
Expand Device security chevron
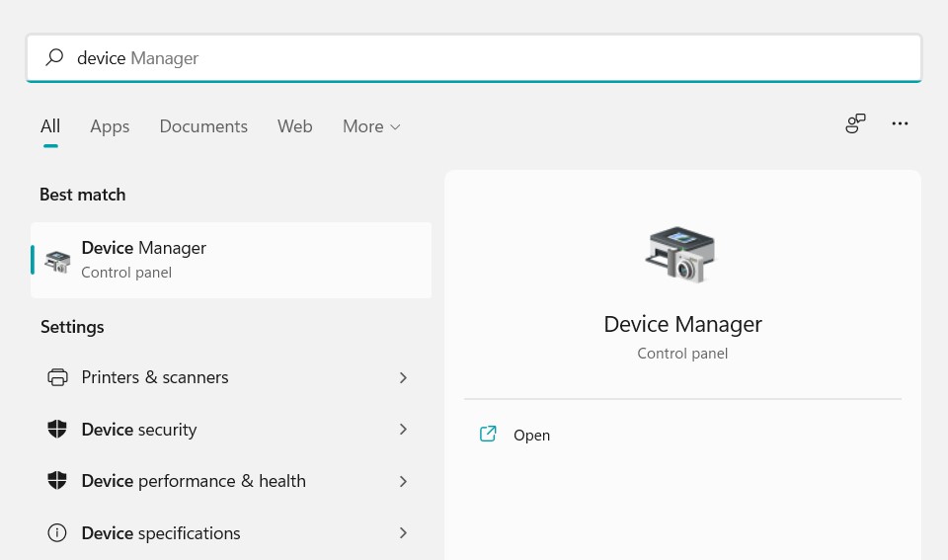(x=403, y=430)
